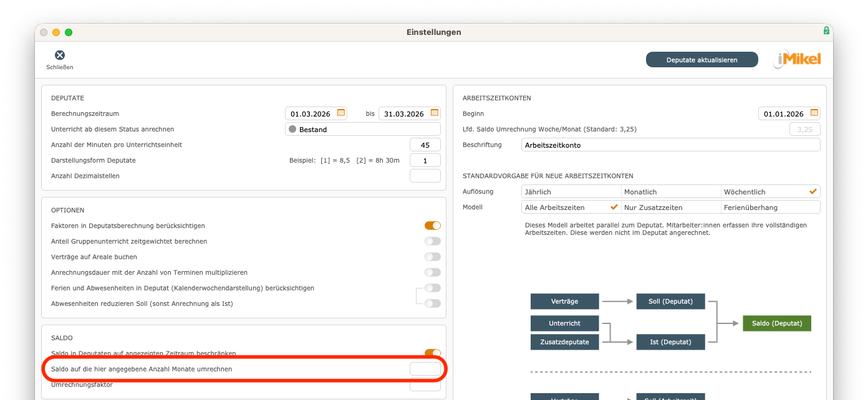Choose the Nur Zusatzzeiten model
The height and width of the screenshot is (400, 868).
(670, 207)
